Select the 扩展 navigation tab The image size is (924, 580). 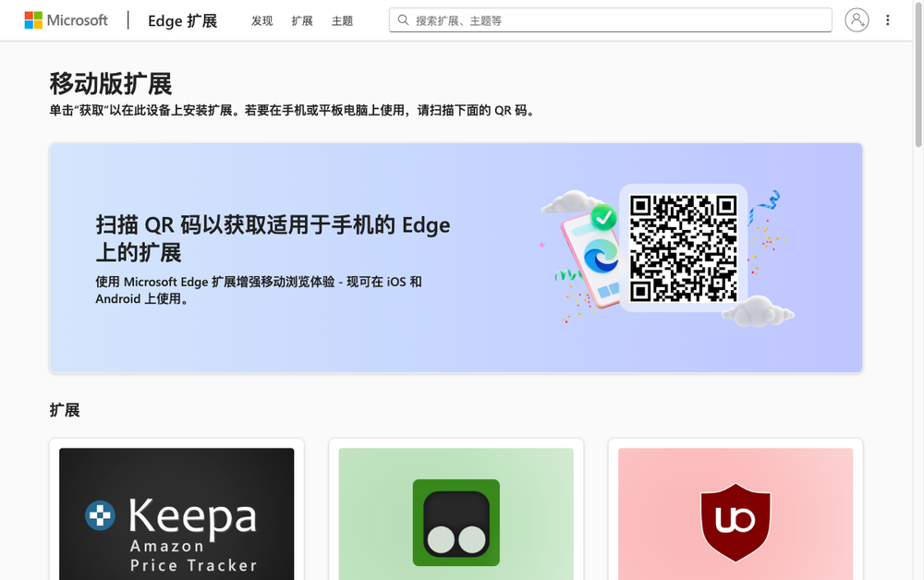point(302,20)
